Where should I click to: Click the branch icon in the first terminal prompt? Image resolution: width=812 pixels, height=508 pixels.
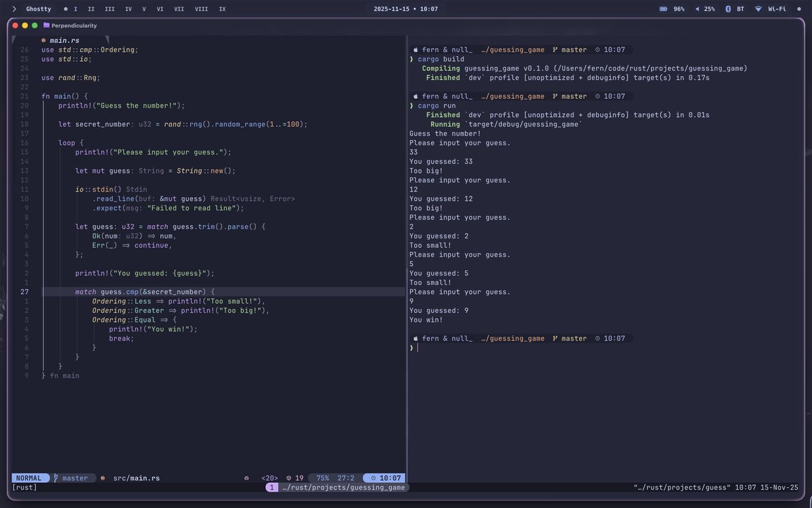click(556, 50)
